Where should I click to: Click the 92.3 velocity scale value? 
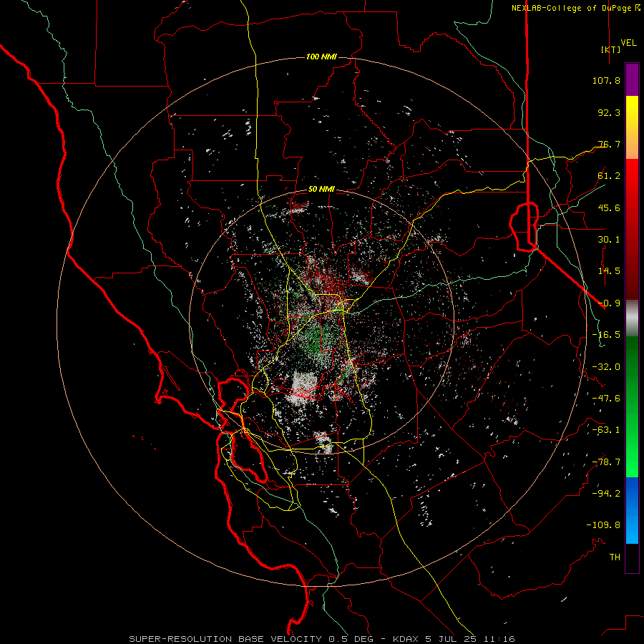(609, 112)
